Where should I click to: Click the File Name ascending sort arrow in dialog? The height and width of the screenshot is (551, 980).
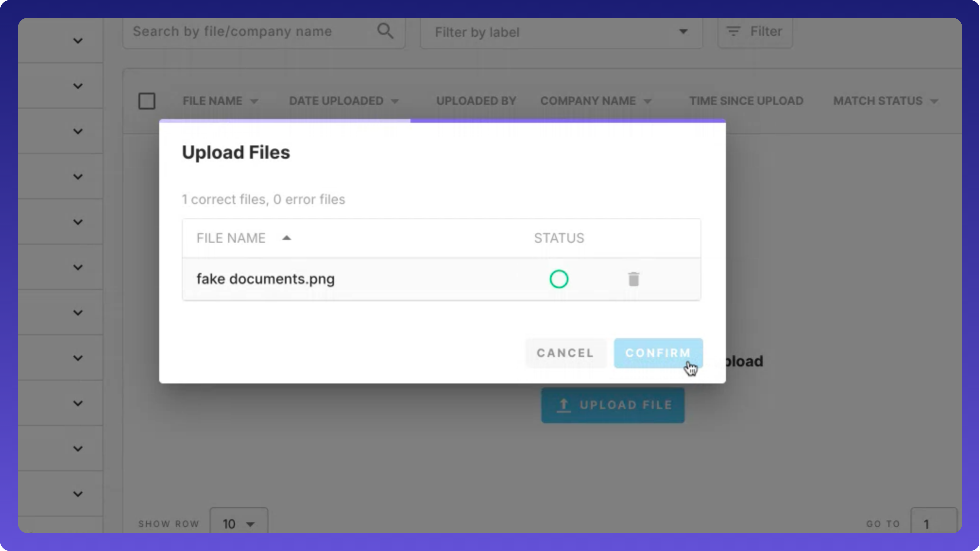tap(286, 238)
